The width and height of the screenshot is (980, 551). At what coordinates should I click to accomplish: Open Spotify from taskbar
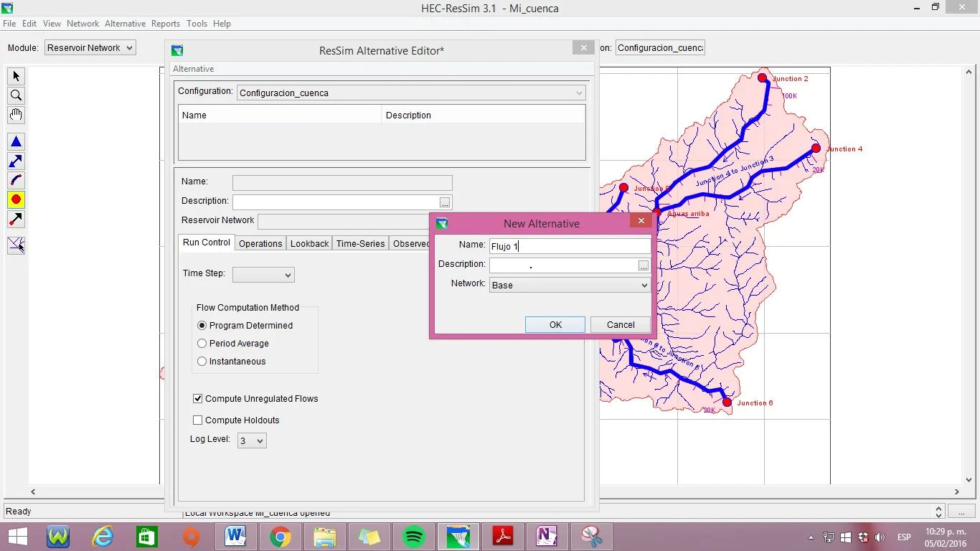[x=413, y=537]
